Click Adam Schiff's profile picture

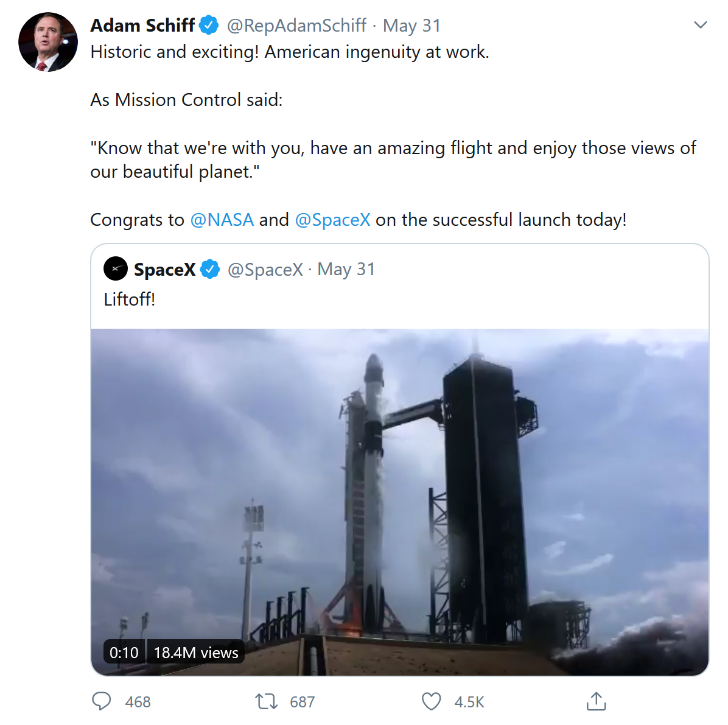pyautogui.click(x=48, y=42)
